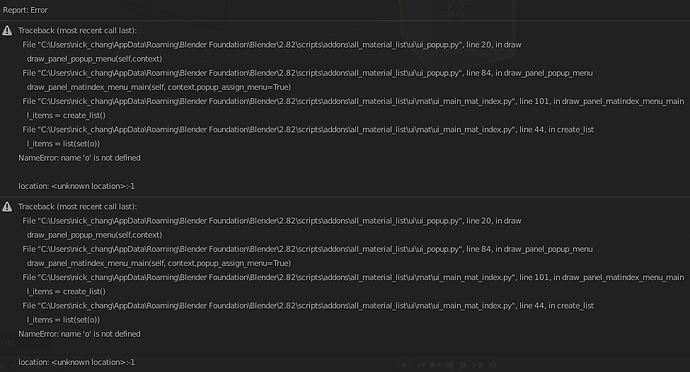
Task: Click second 'location: <unknown location>:-1' line
Action: 77,362
